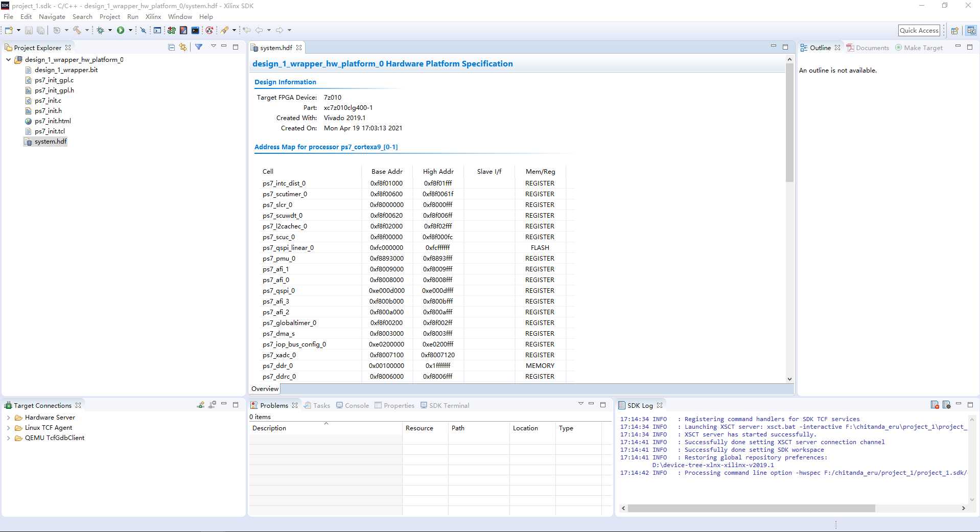
Task: Click the Back arrow navigation icon
Action: [260, 31]
